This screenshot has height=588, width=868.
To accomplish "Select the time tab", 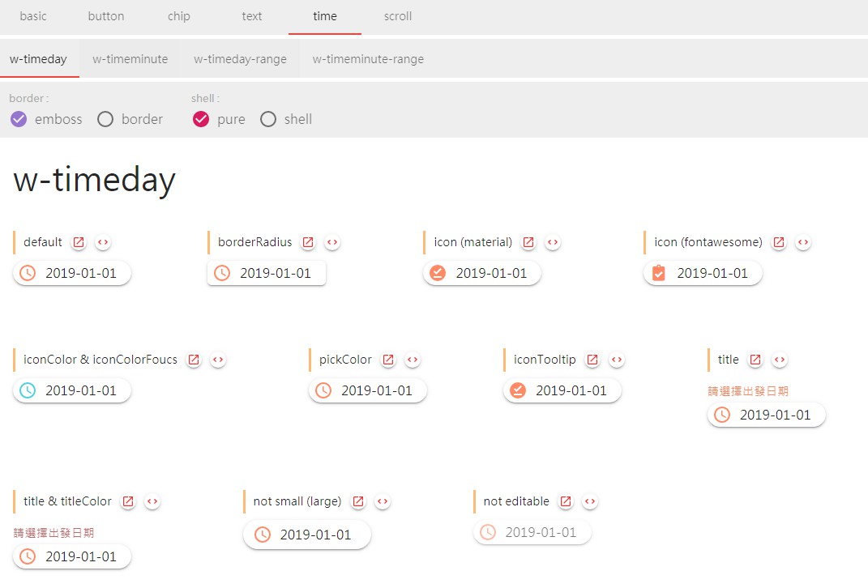I will click(325, 16).
